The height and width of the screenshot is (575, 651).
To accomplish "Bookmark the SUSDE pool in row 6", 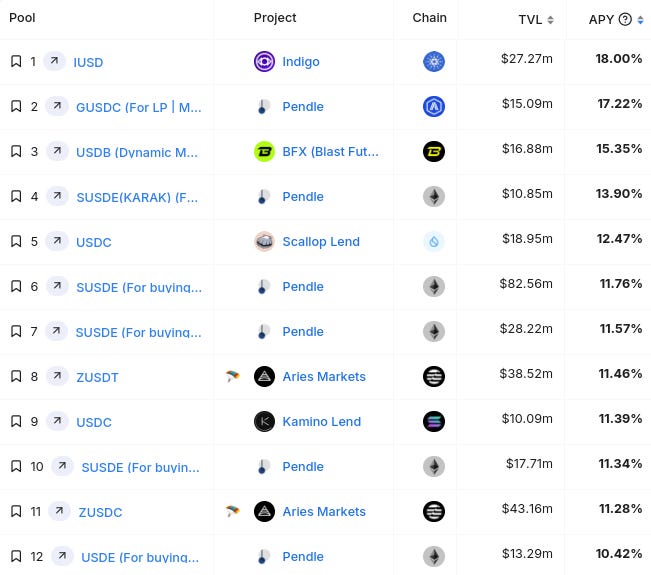I will click(16, 286).
